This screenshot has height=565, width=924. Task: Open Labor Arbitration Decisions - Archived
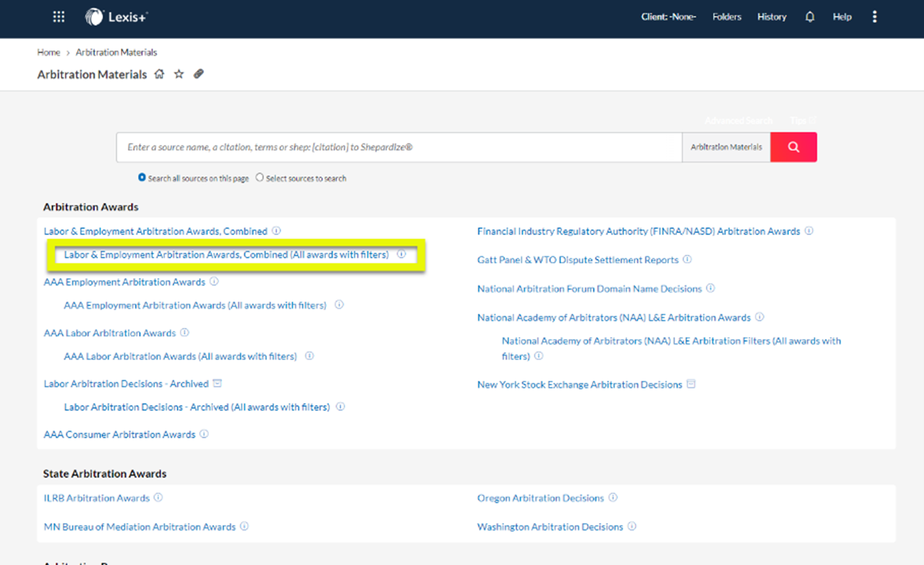[126, 384]
